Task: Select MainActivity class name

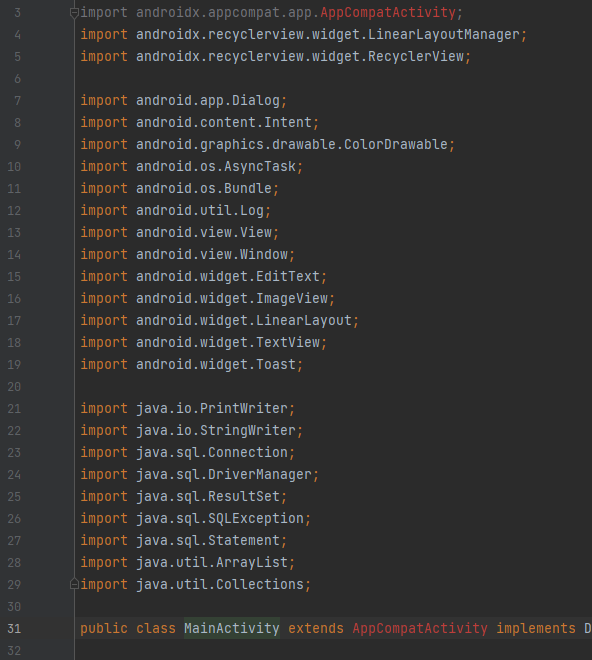Action: pyautogui.click(x=232, y=628)
